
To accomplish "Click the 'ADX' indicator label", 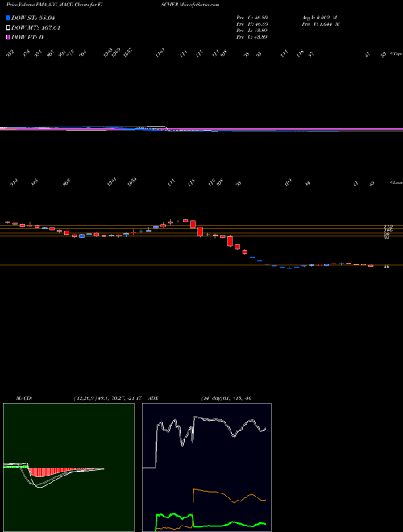I will (x=154, y=397).
